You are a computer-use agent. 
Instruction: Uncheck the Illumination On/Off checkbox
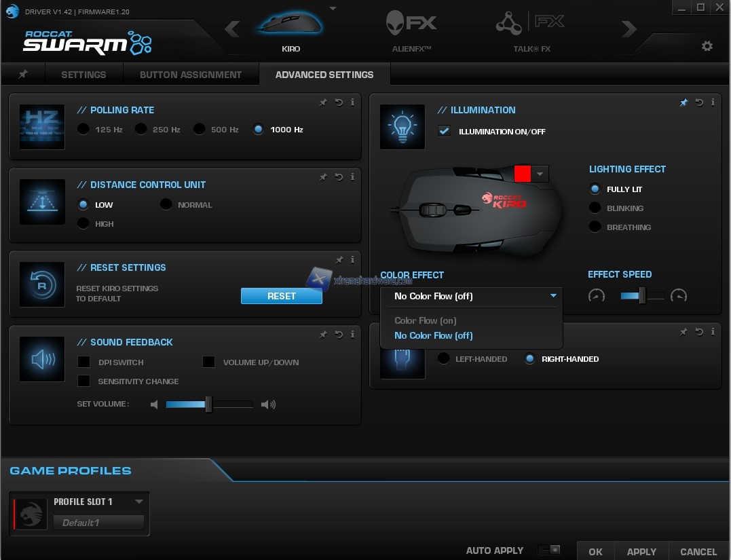(445, 131)
